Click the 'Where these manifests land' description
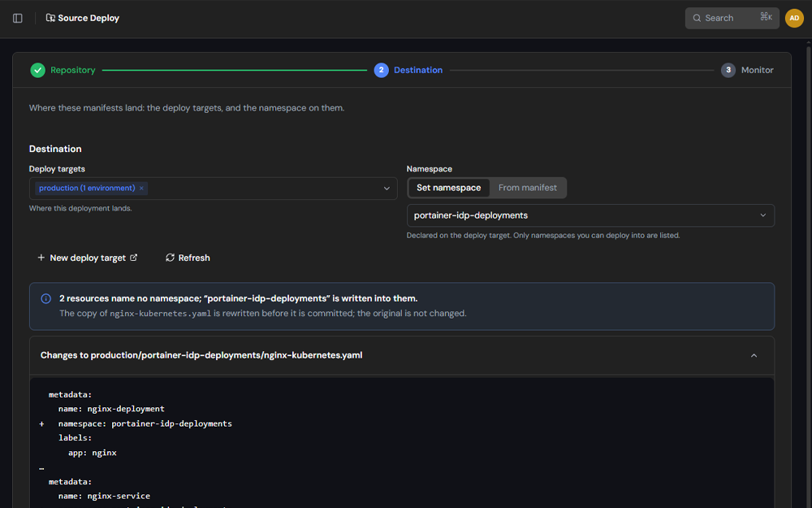This screenshot has height=508, width=812. (x=187, y=108)
